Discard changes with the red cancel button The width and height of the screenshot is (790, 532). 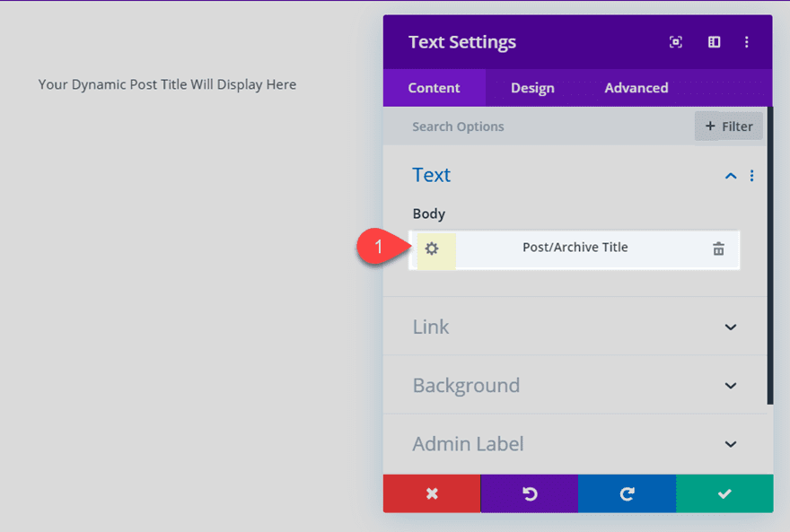pos(432,493)
